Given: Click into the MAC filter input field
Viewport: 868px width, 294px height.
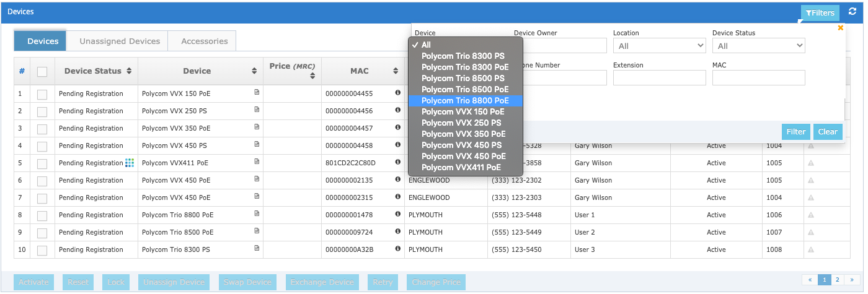Looking at the screenshot, I should [x=758, y=77].
